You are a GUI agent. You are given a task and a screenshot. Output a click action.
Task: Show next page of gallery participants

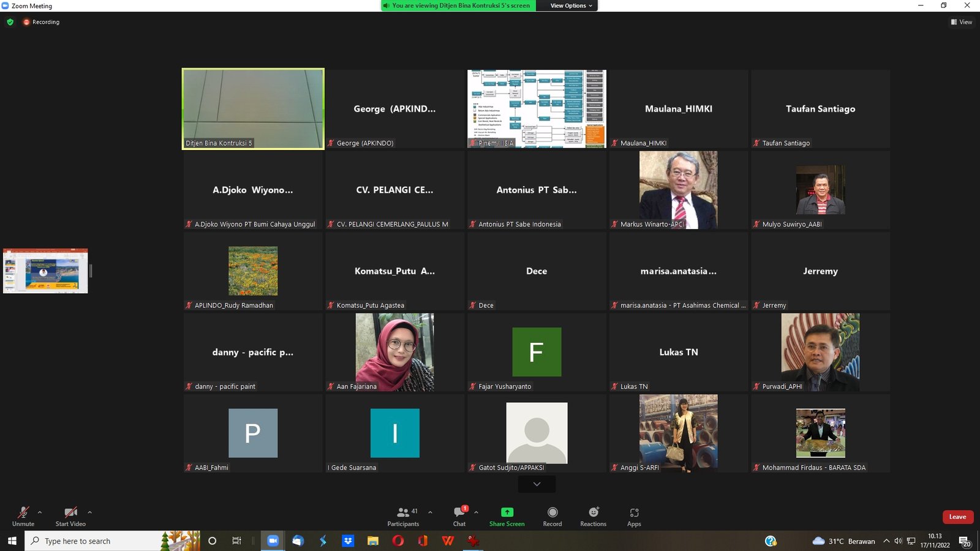tap(537, 484)
